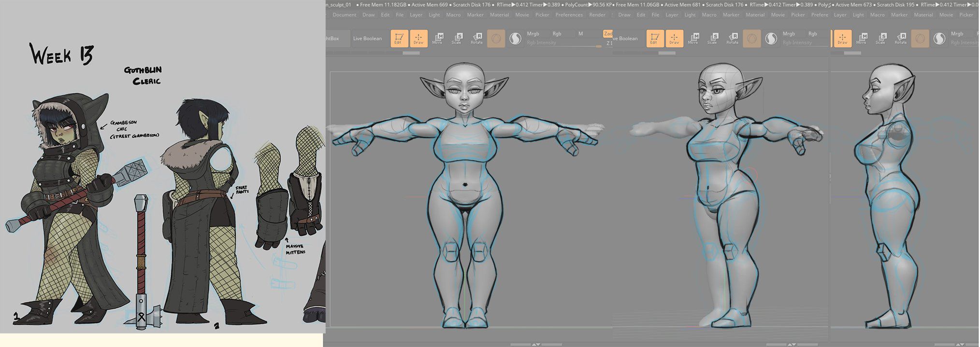Open the Movie menu in left window

pyautogui.click(x=522, y=15)
